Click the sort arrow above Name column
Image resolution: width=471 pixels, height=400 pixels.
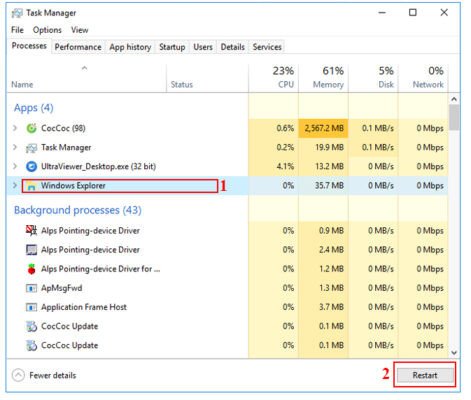tap(85, 68)
